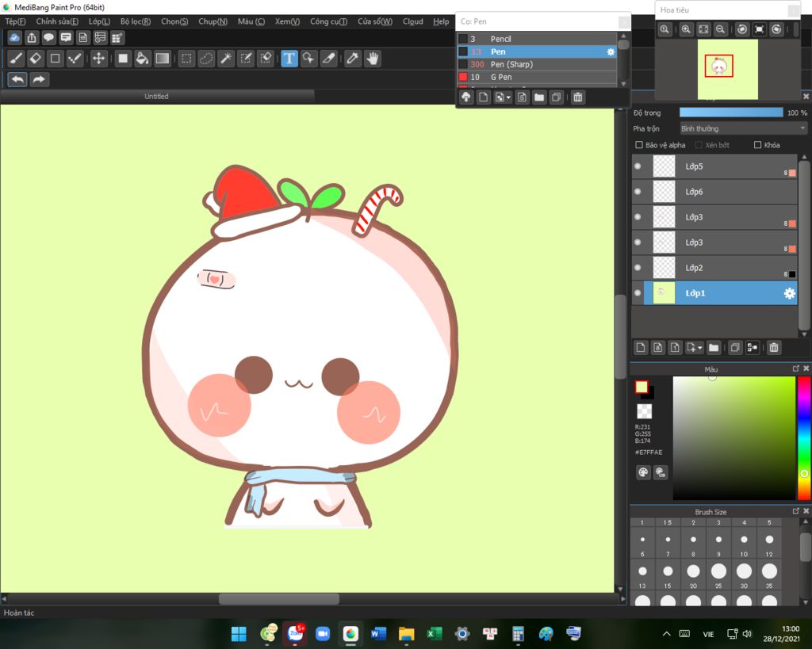Select the Hand pan tool
The height and width of the screenshot is (649, 812).
tap(373, 59)
